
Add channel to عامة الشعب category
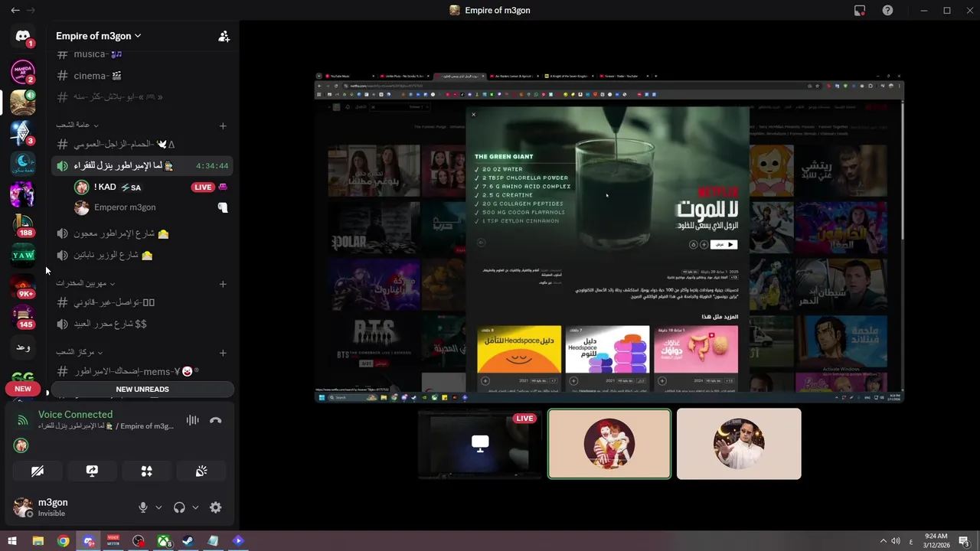tap(223, 126)
